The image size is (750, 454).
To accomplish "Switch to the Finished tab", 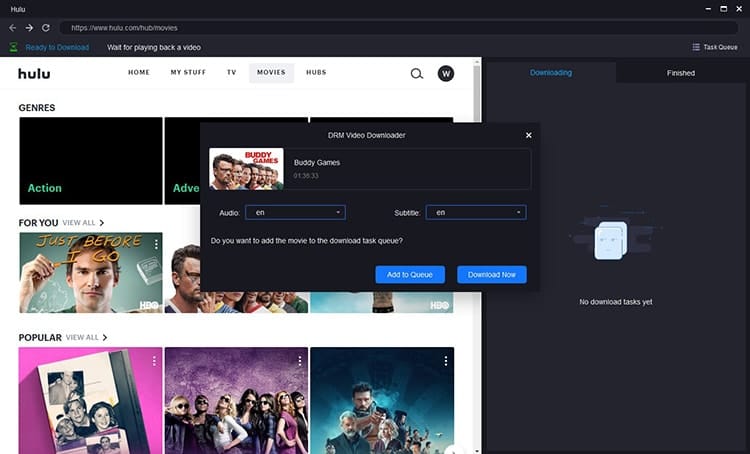I will (x=681, y=73).
